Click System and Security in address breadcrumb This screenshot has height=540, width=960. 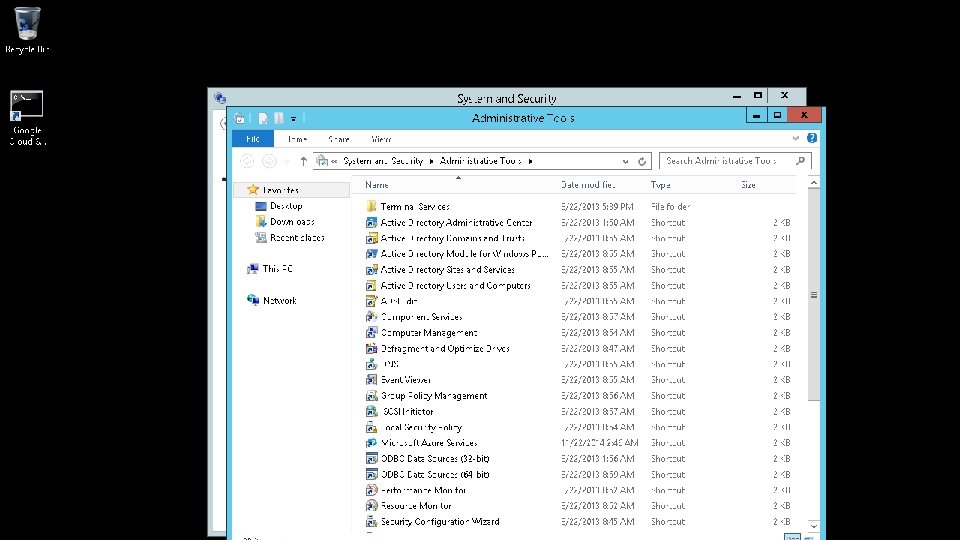(383, 161)
